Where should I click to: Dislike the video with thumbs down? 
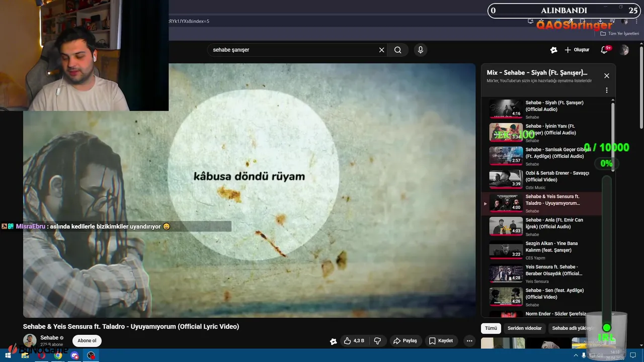click(x=377, y=341)
